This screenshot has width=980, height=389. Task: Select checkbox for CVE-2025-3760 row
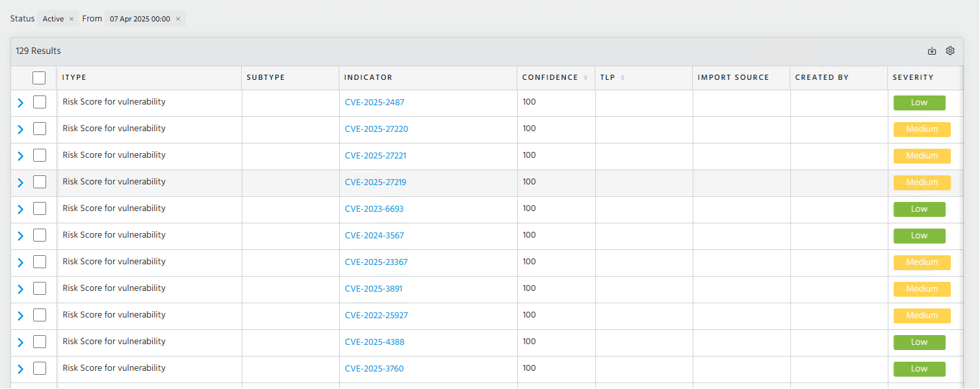tap(40, 368)
